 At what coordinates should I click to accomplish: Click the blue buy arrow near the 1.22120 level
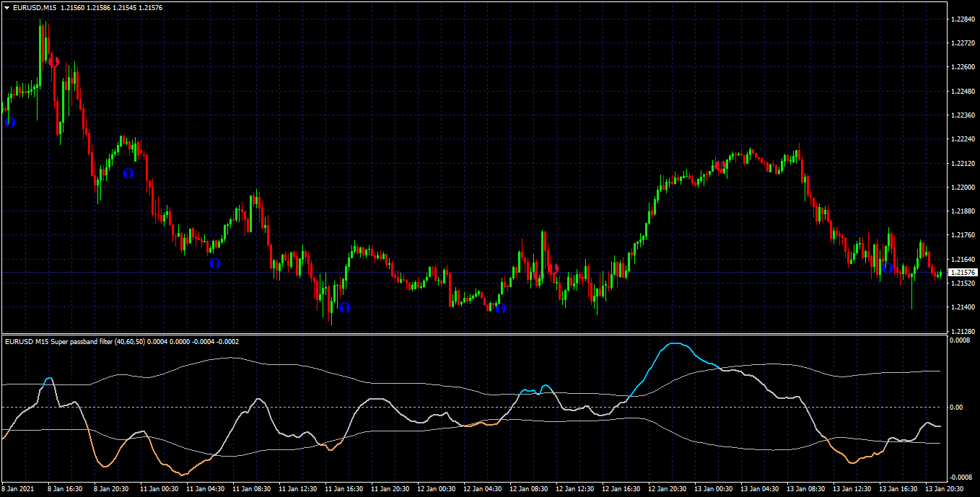128,173
